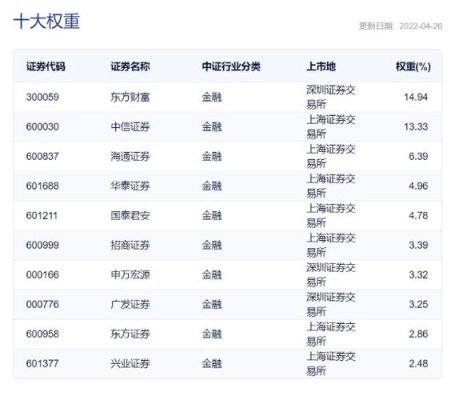The height and width of the screenshot is (400, 463).
Task: Click the weight value 3.25
Action: click(418, 304)
